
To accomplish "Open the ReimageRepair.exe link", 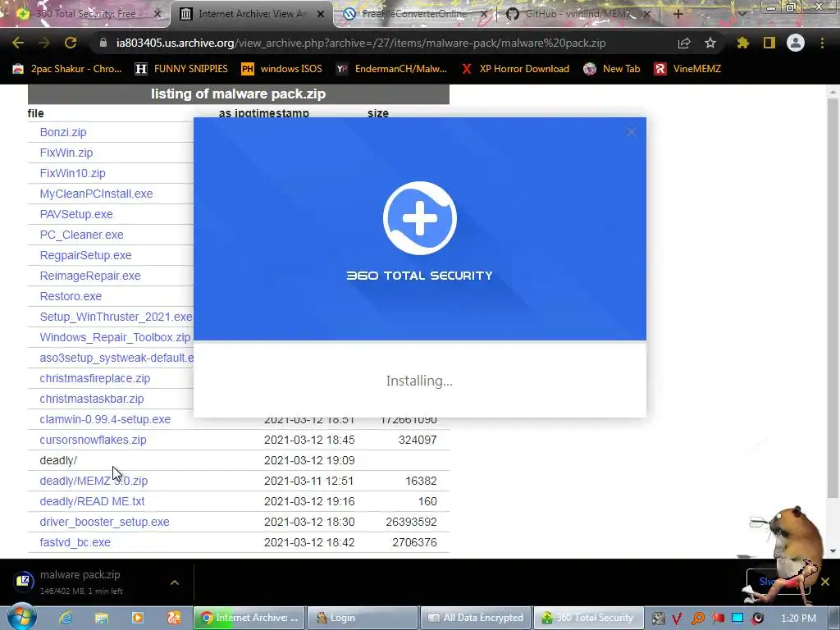I will point(90,276).
